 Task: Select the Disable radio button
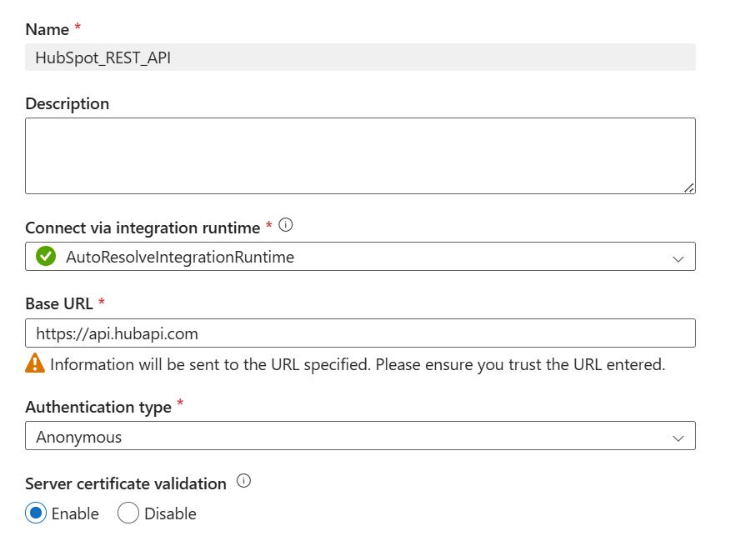click(x=128, y=513)
